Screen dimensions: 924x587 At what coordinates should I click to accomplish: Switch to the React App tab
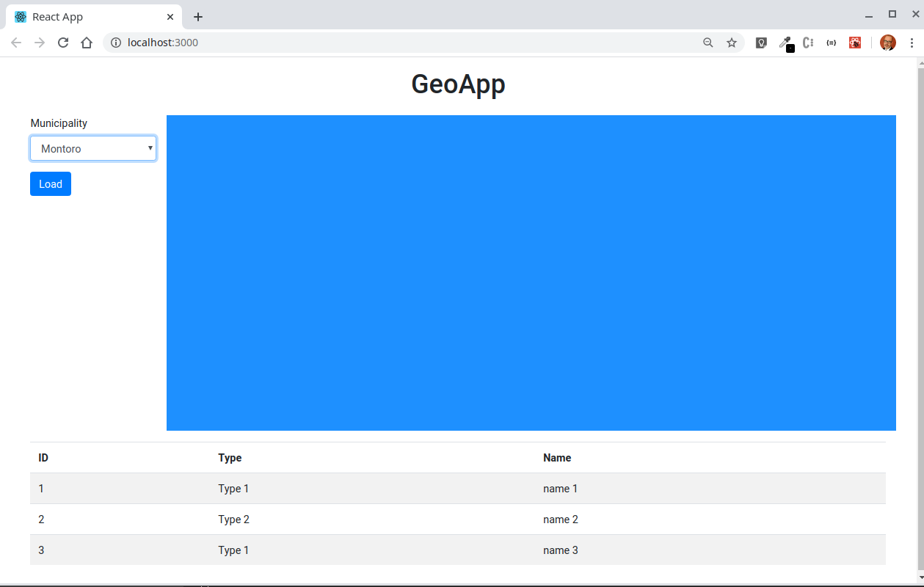[88, 16]
